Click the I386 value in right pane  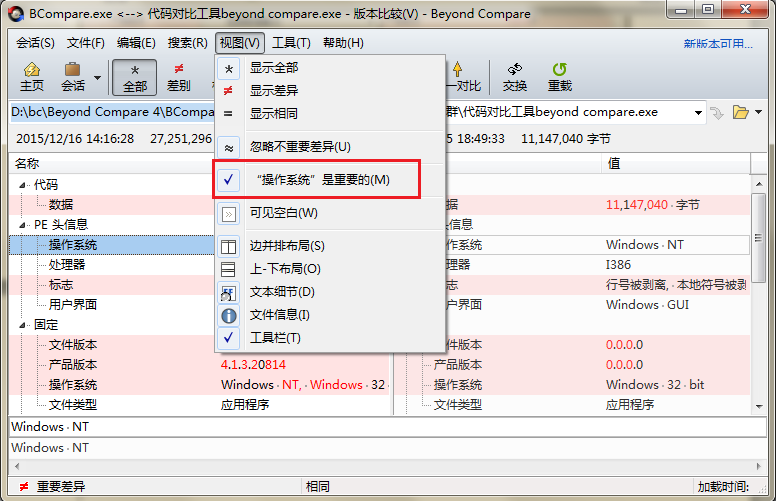click(x=619, y=265)
